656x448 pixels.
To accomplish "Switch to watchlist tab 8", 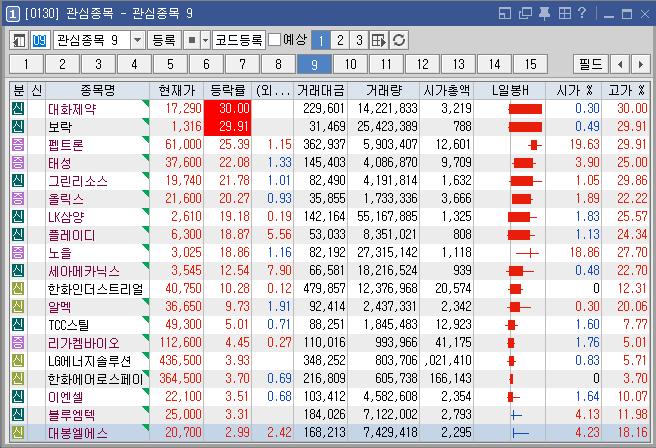I will (278, 64).
